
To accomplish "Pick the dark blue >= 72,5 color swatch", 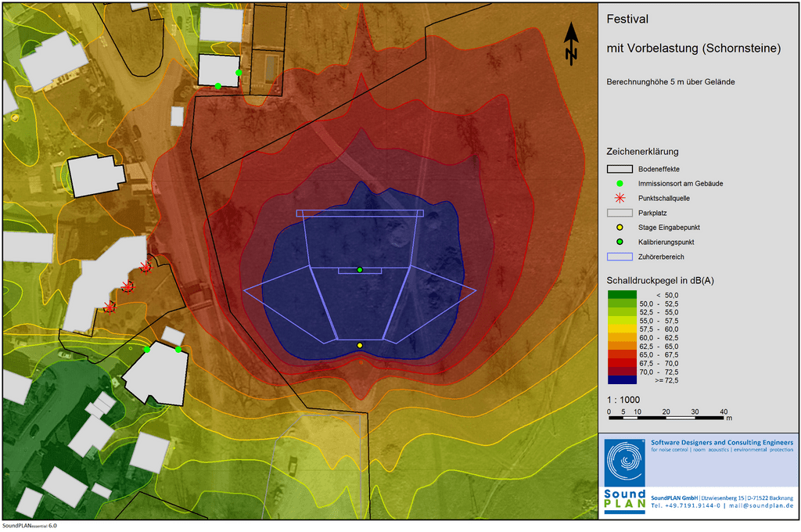I will click(x=622, y=379).
